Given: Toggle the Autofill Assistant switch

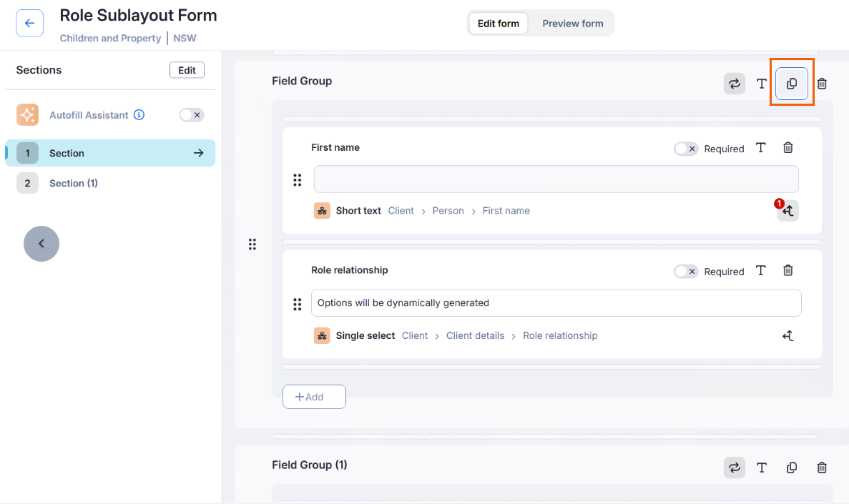Looking at the screenshot, I should [192, 115].
